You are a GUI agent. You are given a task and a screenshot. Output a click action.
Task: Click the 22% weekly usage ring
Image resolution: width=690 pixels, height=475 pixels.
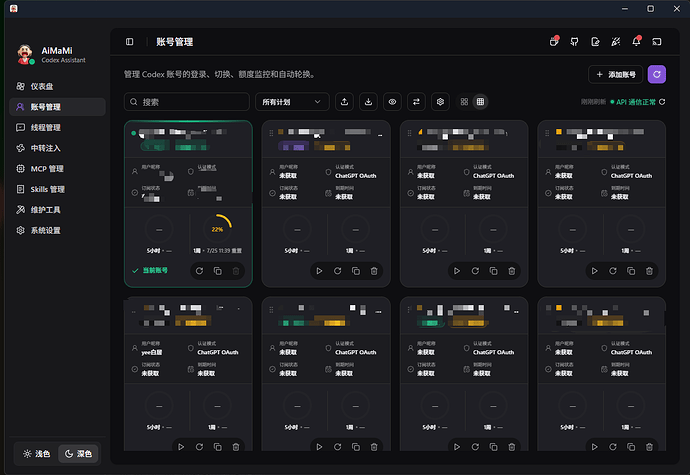click(x=217, y=229)
